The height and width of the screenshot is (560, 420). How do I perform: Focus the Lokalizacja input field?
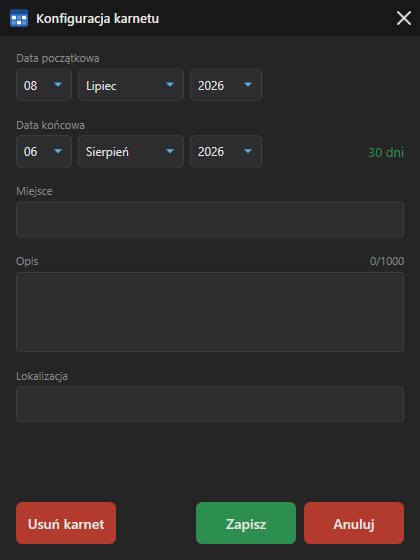pos(210,404)
